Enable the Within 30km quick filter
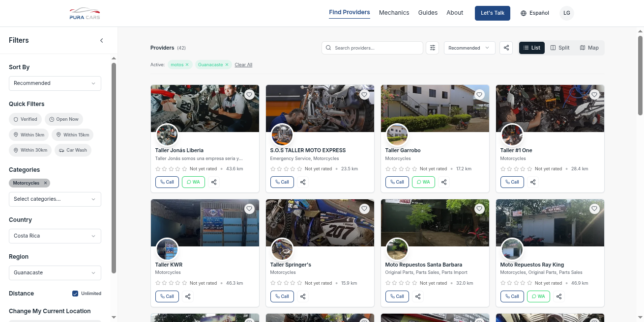 pos(30,150)
